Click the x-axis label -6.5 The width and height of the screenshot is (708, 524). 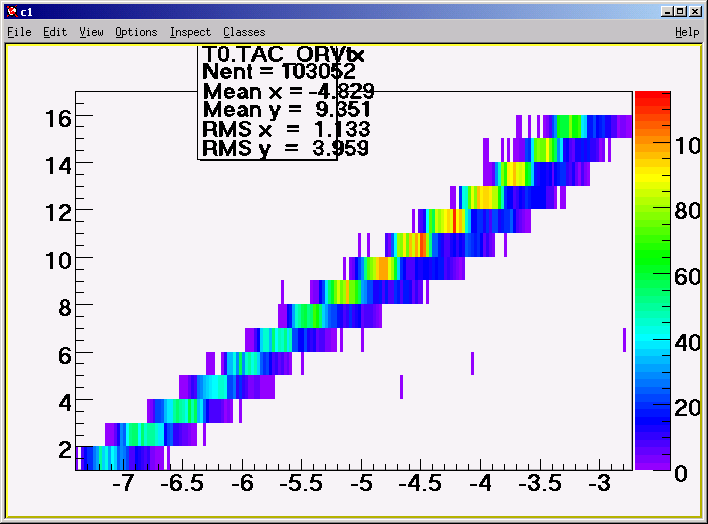click(182, 483)
